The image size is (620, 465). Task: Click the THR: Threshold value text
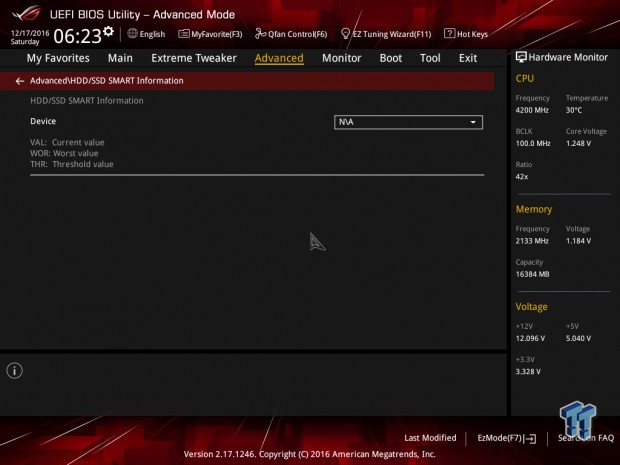coord(72,164)
